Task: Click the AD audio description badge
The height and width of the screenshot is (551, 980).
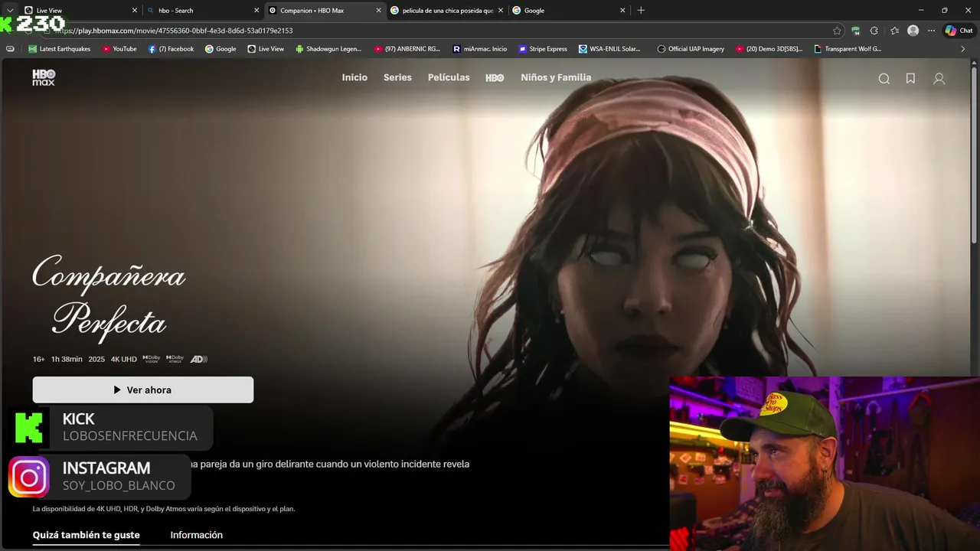Action: (198, 359)
